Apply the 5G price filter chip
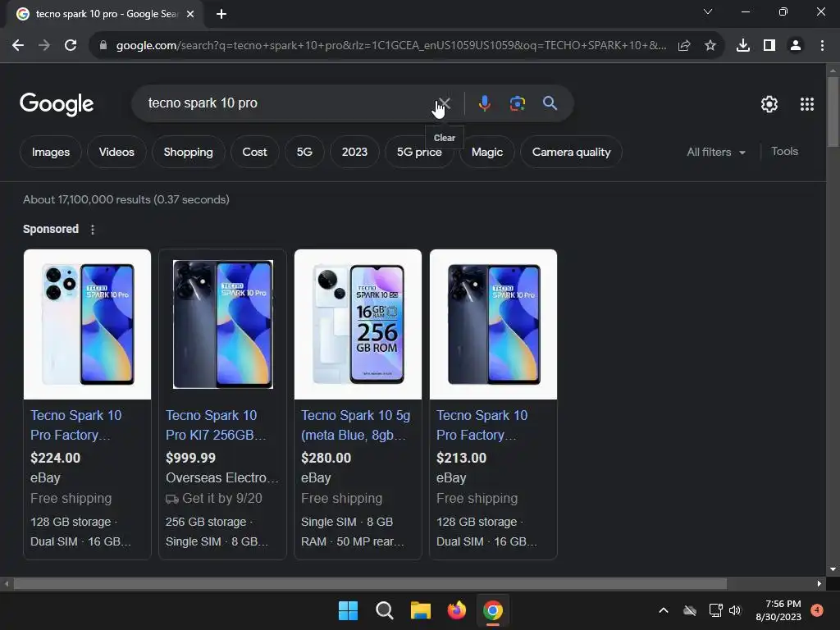This screenshot has height=630, width=840. click(x=419, y=152)
